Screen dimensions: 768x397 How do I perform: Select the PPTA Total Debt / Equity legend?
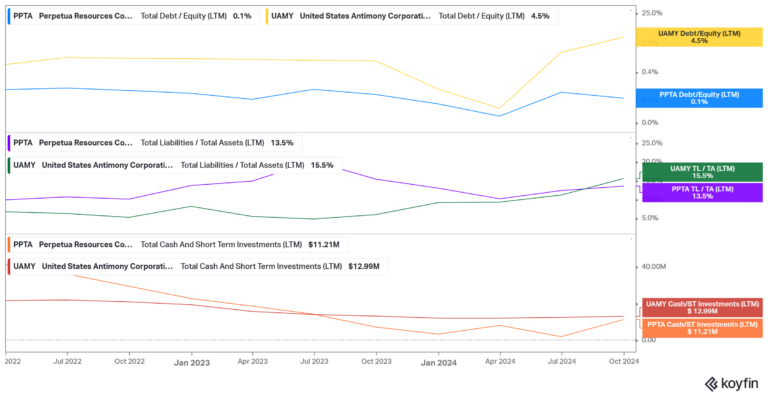tap(133, 16)
